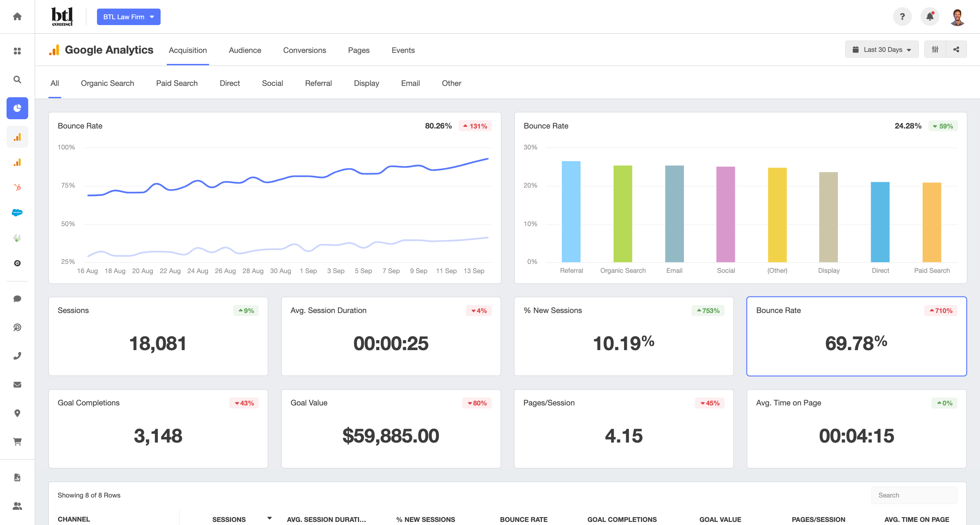Select the highlighted pie chart reports icon

[17, 108]
